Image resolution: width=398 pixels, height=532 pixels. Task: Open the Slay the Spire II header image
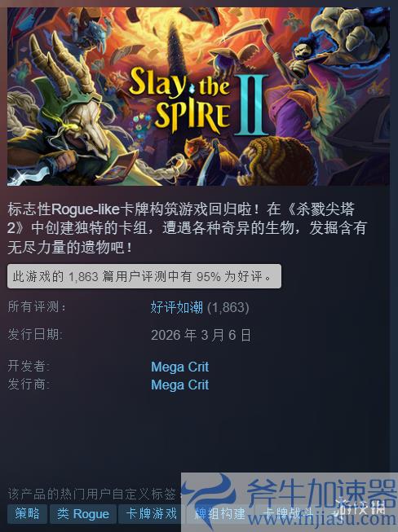click(198, 96)
